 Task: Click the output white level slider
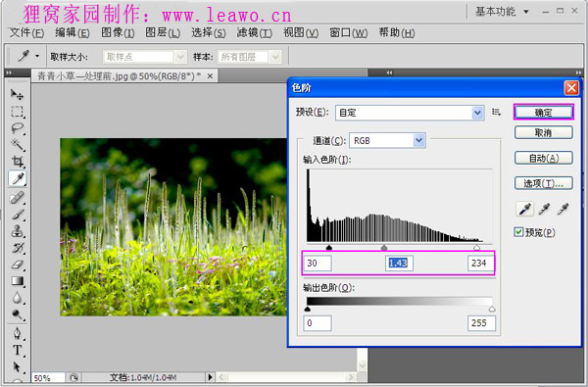click(x=492, y=309)
